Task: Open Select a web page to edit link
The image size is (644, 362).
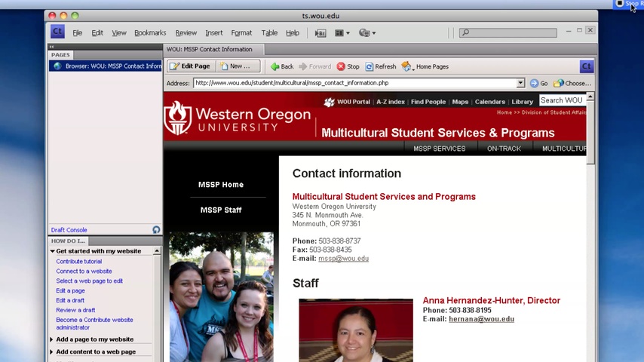Action: click(x=89, y=281)
